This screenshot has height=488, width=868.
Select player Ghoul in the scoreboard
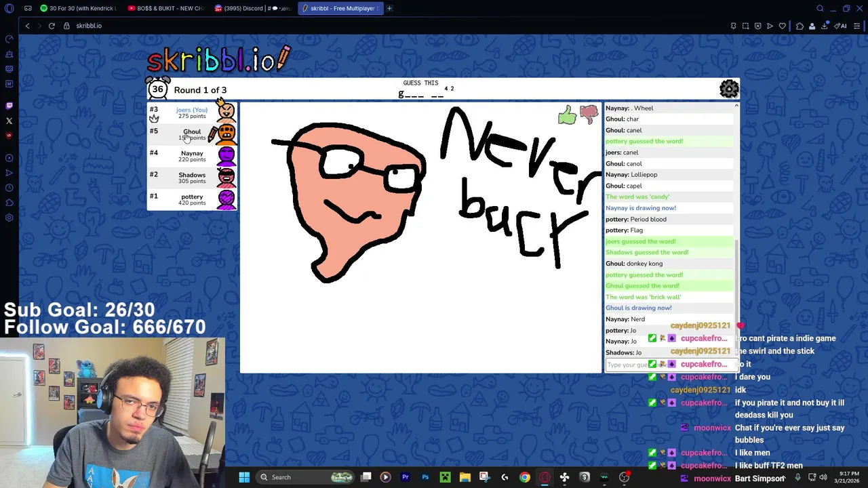click(192, 134)
